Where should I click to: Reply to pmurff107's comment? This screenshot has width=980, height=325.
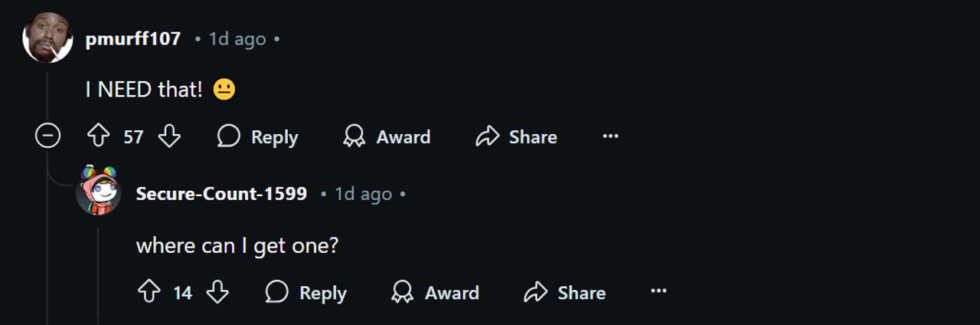(257, 136)
